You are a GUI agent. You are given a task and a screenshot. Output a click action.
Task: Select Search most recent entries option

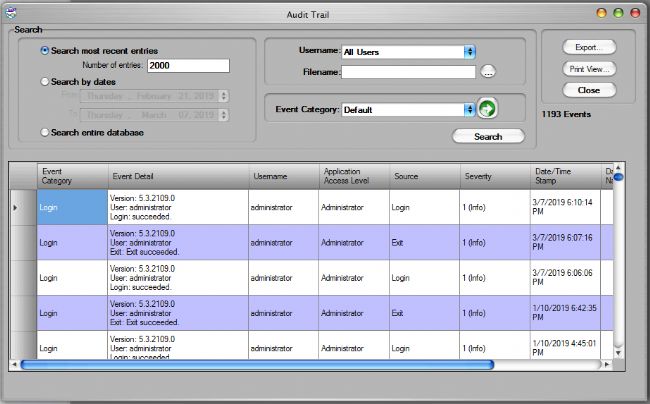tap(45, 51)
